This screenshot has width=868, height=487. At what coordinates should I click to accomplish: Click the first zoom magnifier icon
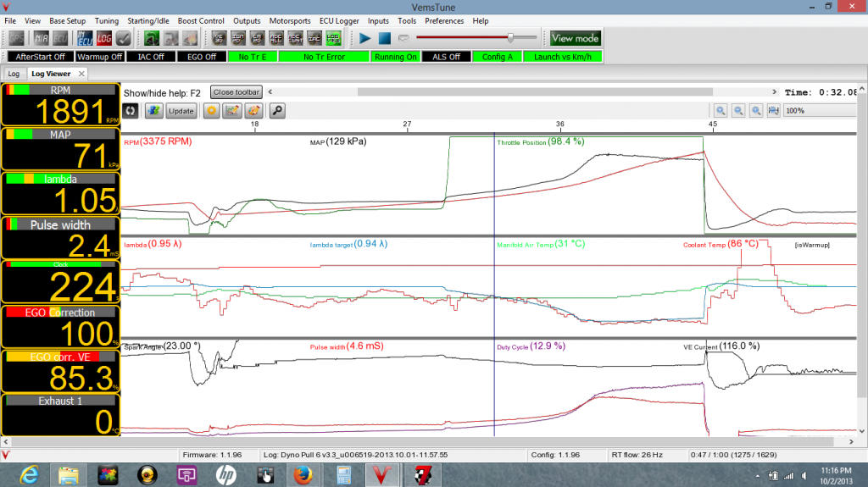[x=721, y=111]
